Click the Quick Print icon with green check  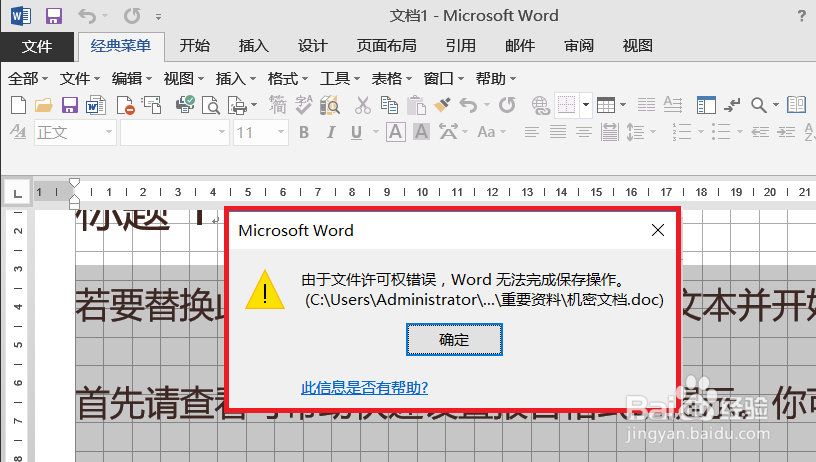tap(185, 105)
